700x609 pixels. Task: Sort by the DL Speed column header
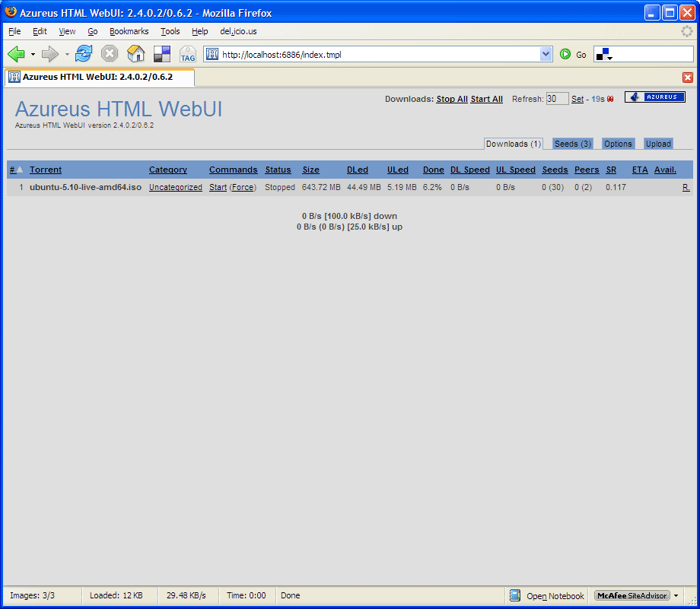click(x=470, y=170)
